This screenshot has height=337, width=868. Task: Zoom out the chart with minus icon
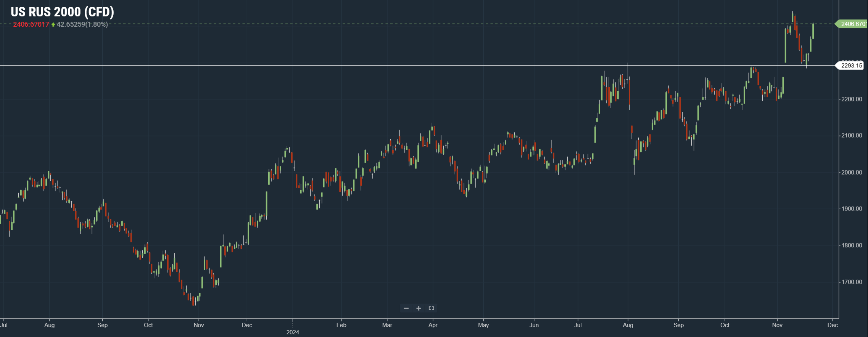tap(406, 308)
